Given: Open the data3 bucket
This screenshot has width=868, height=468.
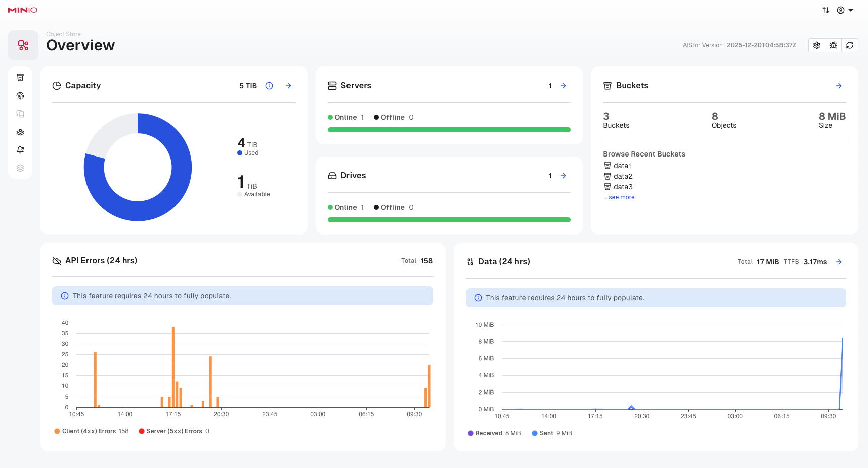Looking at the screenshot, I should coord(623,187).
